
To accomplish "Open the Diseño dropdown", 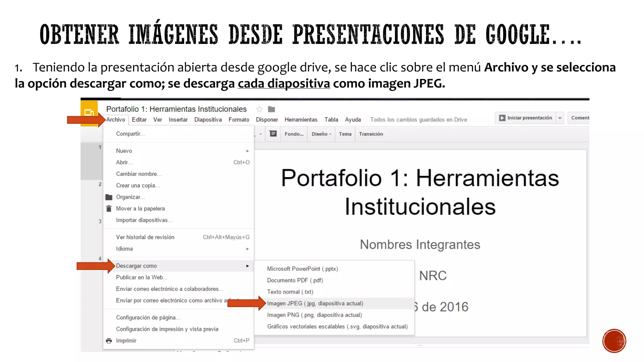I will click(321, 134).
